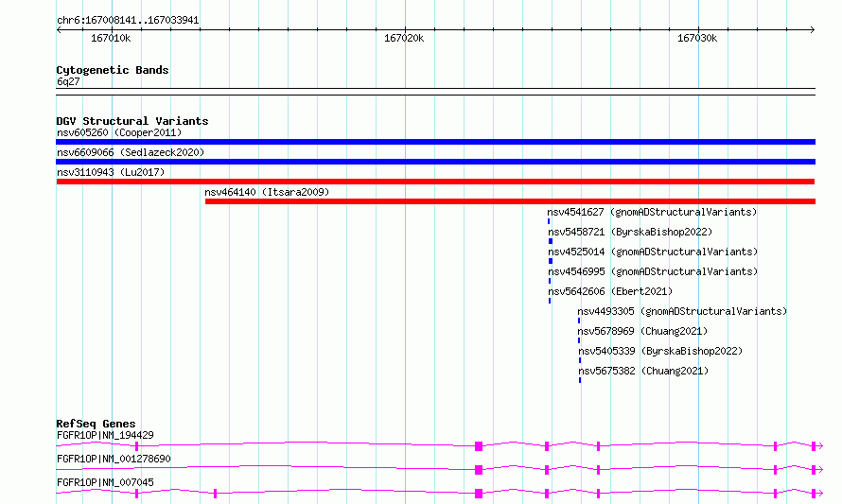Click the end arrow of the NM_194429 transcript
Image resolution: width=842 pixels, height=504 pixels.
820,446
